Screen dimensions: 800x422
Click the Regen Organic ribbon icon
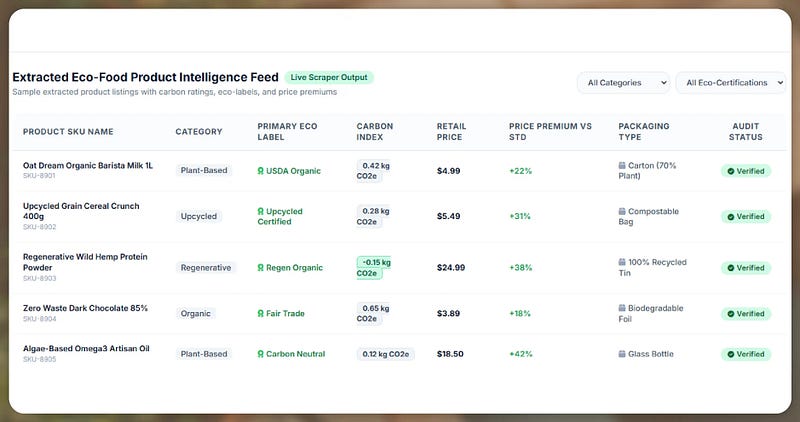click(x=260, y=267)
